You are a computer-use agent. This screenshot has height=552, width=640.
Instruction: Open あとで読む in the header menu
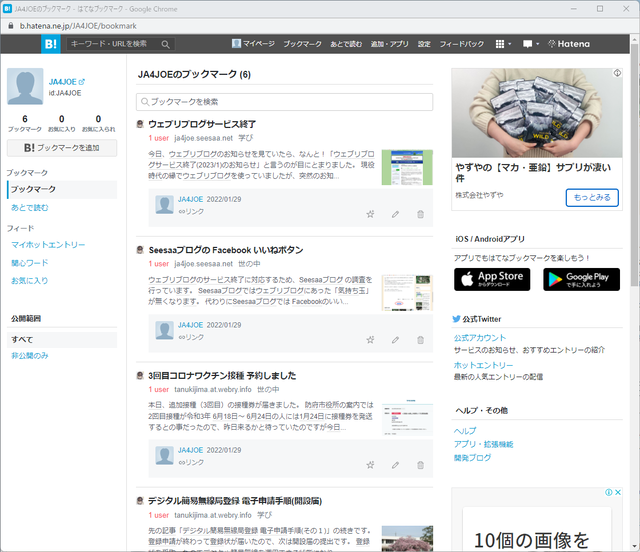point(346,44)
